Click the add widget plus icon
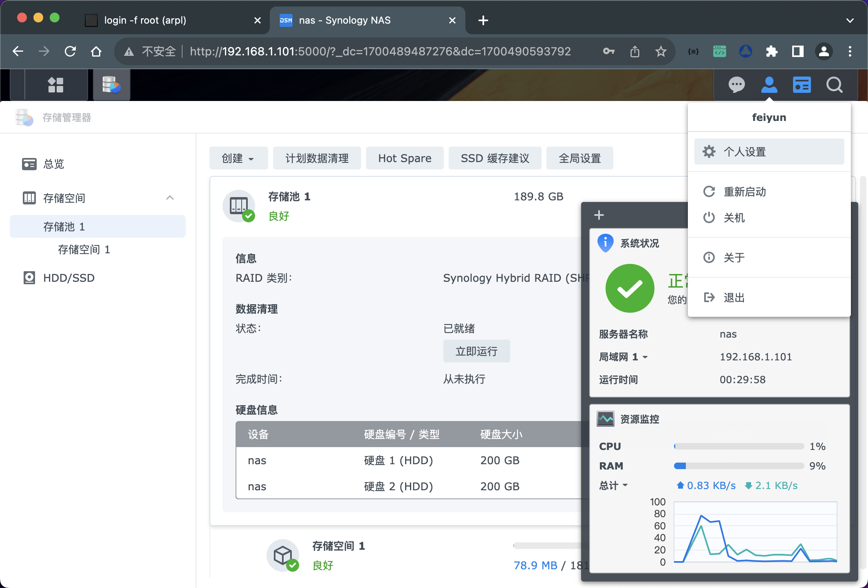 [599, 215]
